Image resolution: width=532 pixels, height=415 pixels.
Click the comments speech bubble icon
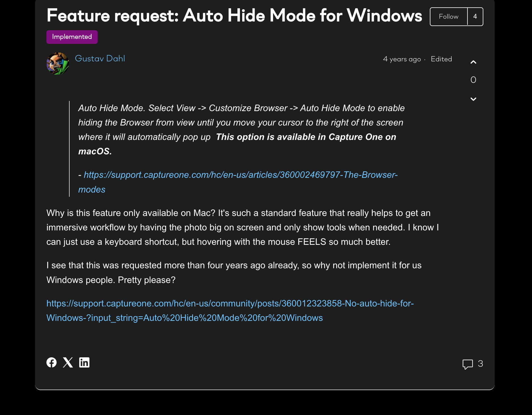[467, 364]
